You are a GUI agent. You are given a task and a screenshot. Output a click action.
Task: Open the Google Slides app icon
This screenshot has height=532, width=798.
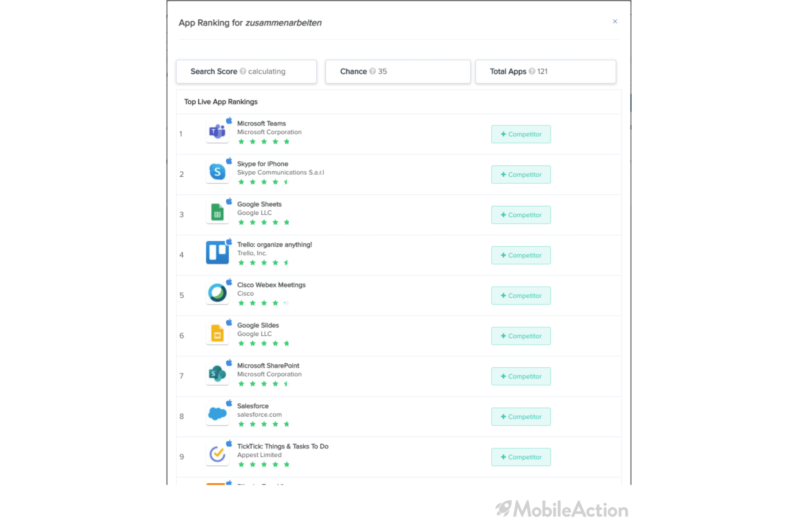tap(218, 333)
